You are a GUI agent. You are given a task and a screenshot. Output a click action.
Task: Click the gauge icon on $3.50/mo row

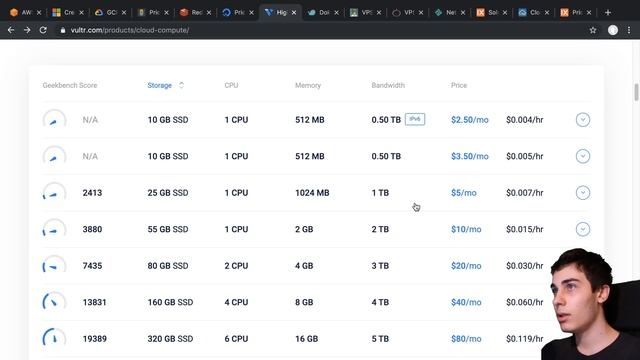point(54,156)
